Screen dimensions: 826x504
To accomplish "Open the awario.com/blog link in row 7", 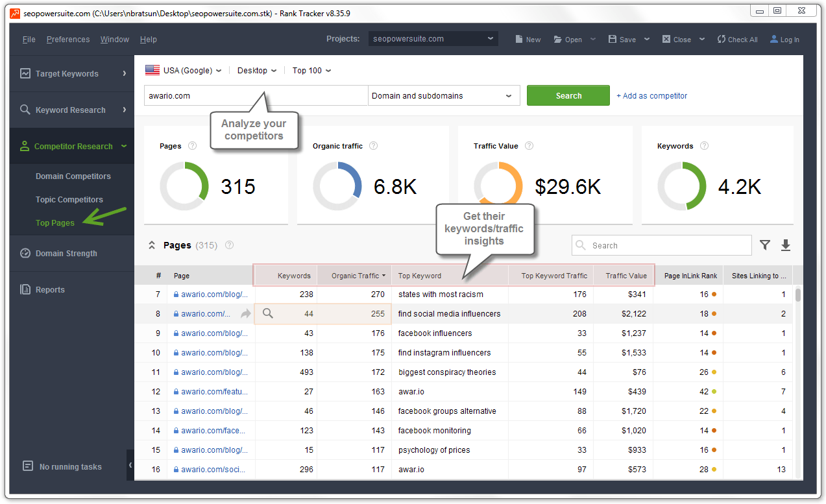I will [214, 294].
